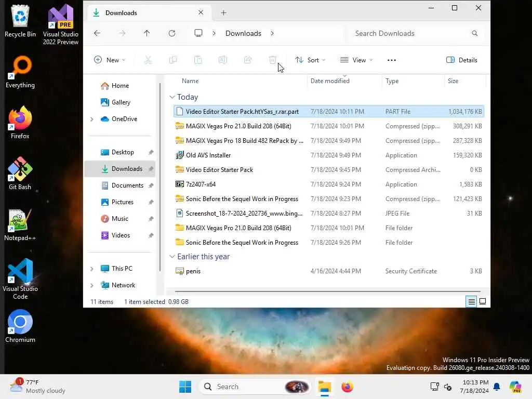532x399 pixels.
Task: Open the See more ellipsis menu
Action: point(392,60)
